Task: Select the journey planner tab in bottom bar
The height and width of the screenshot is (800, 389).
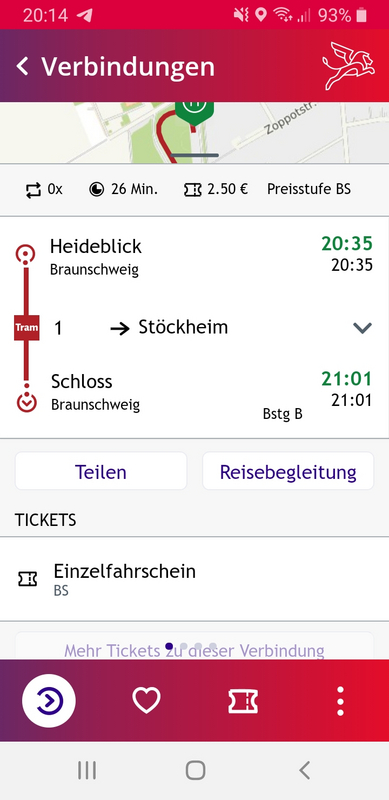Action: 48,701
